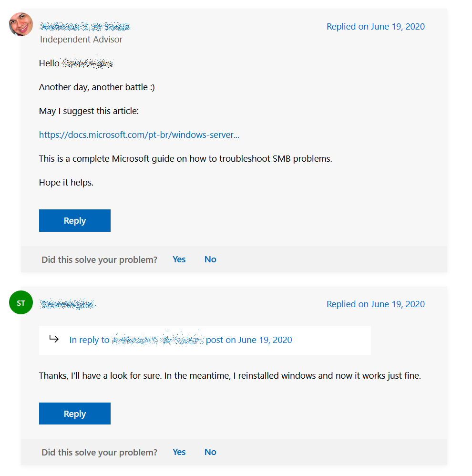The width and height of the screenshot is (472, 476).
Task: Click the Independent Advisor's profile photo
Action: [21, 24]
